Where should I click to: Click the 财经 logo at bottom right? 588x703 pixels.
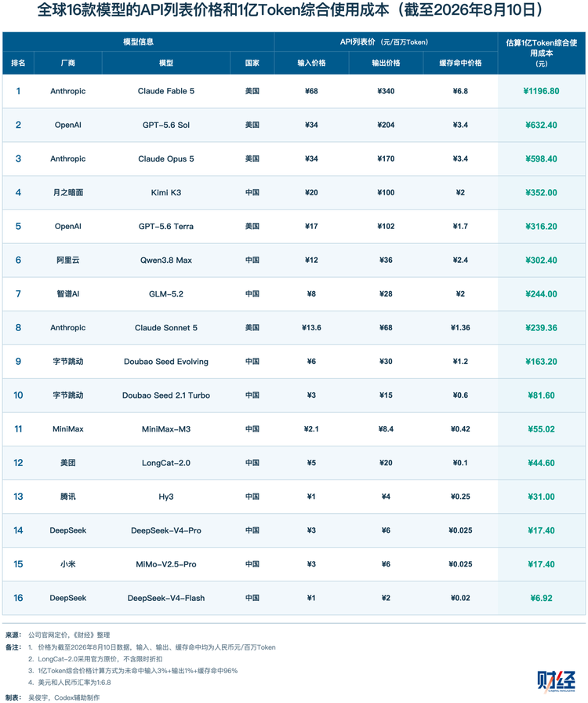point(556,680)
